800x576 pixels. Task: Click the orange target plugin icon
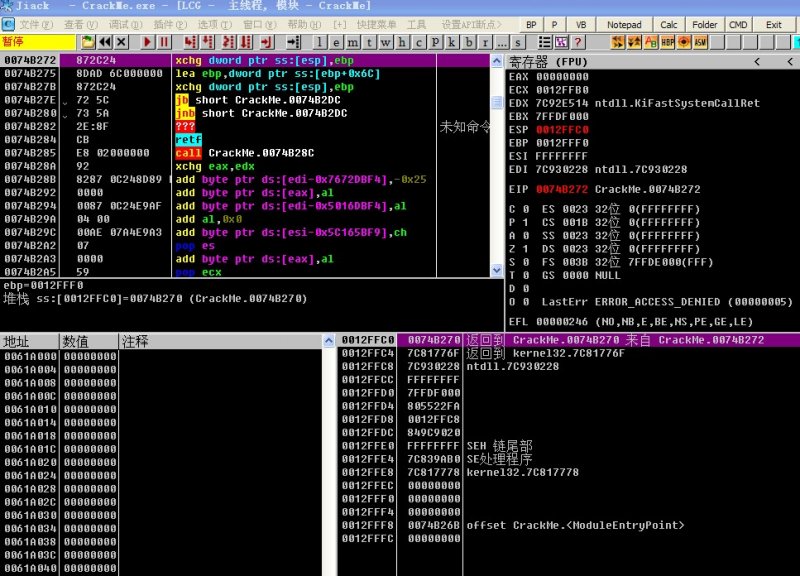(x=684, y=42)
